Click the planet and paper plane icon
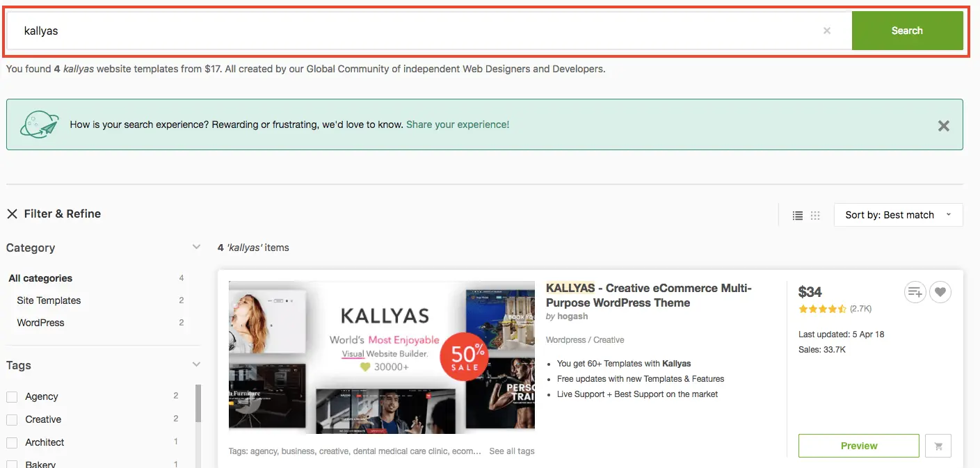 tap(40, 124)
